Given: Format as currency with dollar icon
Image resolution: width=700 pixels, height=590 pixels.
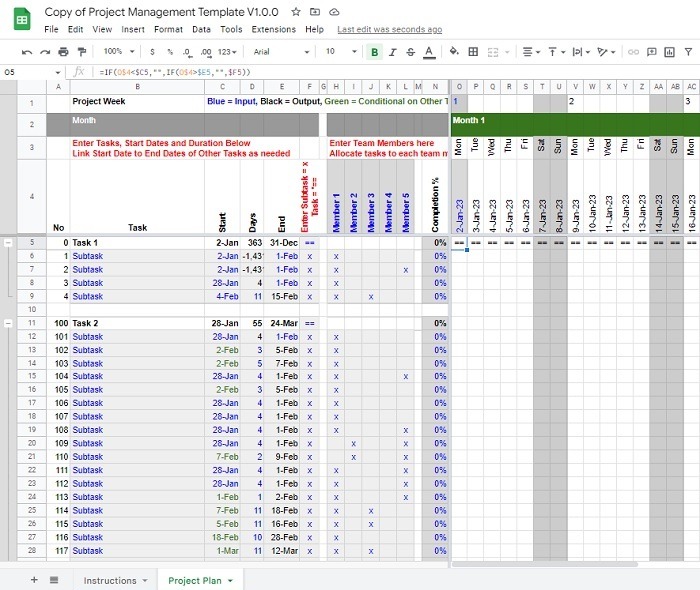Looking at the screenshot, I should point(152,52).
